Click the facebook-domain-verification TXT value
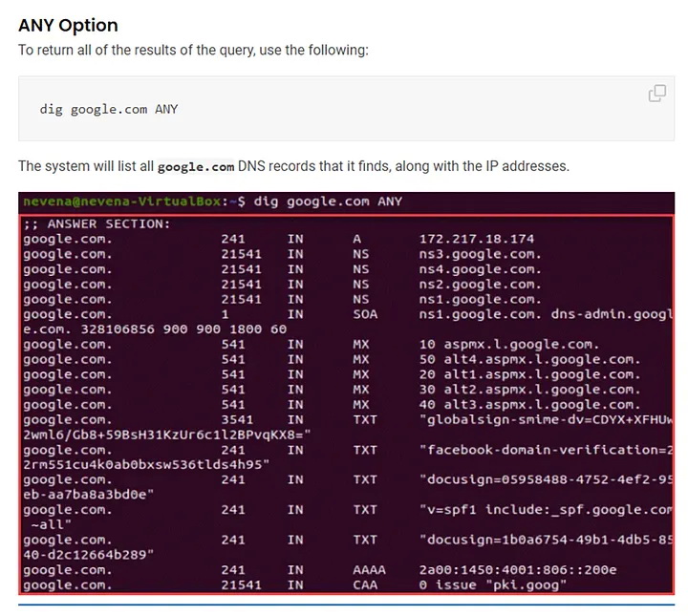Image resolution: width=688 pixels, height=616 pixels. [x=546, y=450]
